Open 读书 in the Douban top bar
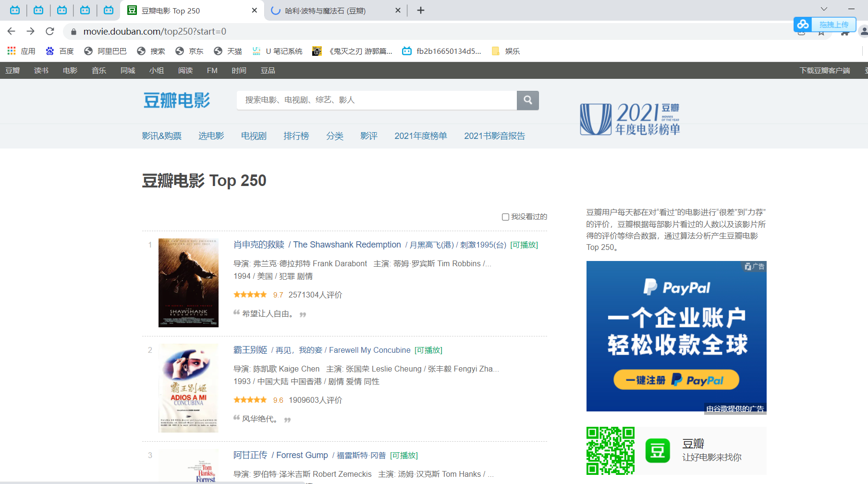The width and height of the screenshot is (868, 484). (x=41, y=71)
